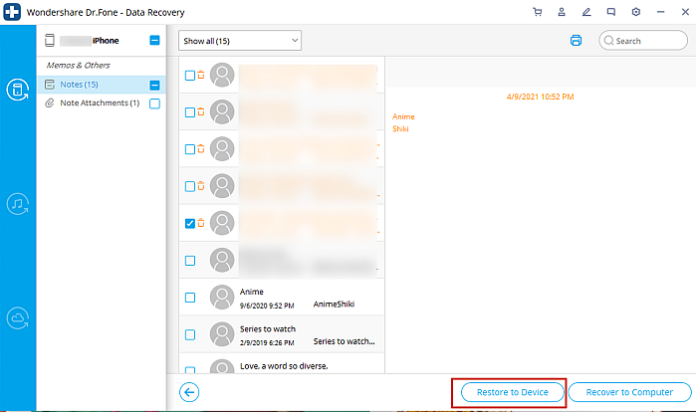Screen dimensions: 696x412
Task: Open the 'Love, a word so diverse' note
Action: pos(281,364)
